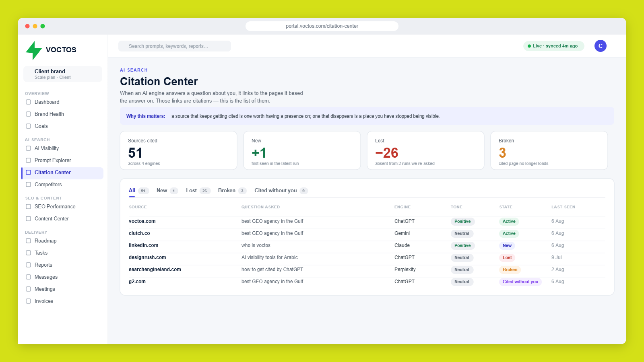
Task: Click the Perplexity engine cell
Action: coord(405,269)
